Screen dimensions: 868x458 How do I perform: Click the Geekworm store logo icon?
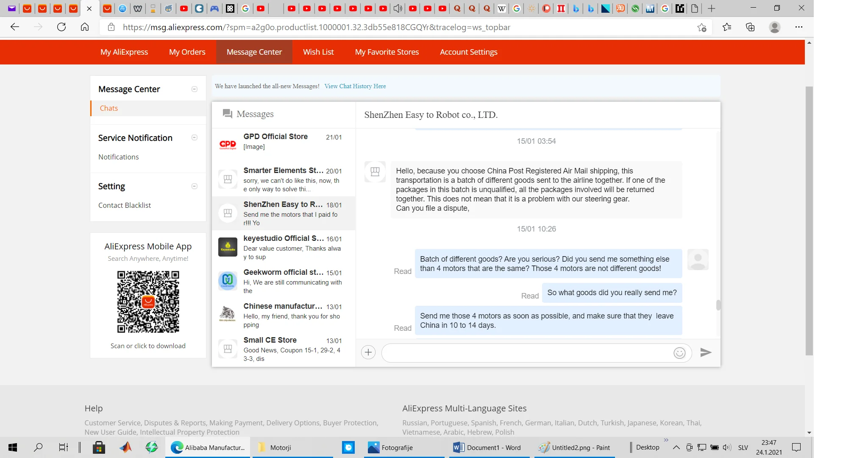tap(228, 280)
